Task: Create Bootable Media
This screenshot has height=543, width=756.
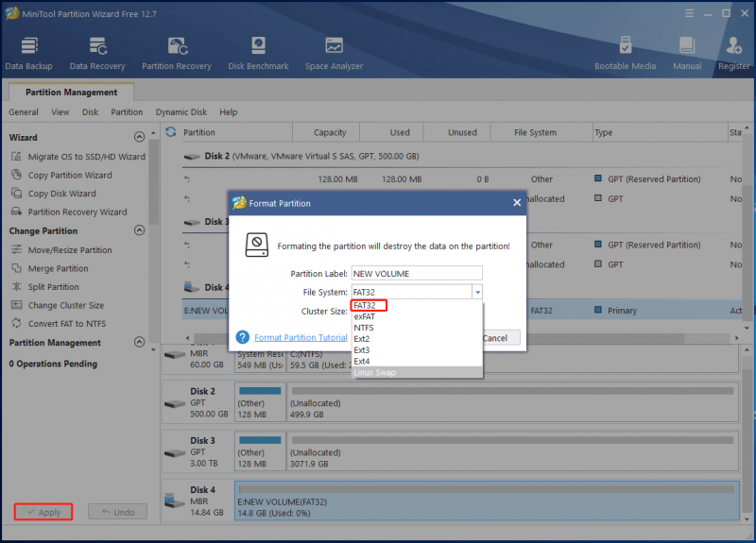Action: 625,54
